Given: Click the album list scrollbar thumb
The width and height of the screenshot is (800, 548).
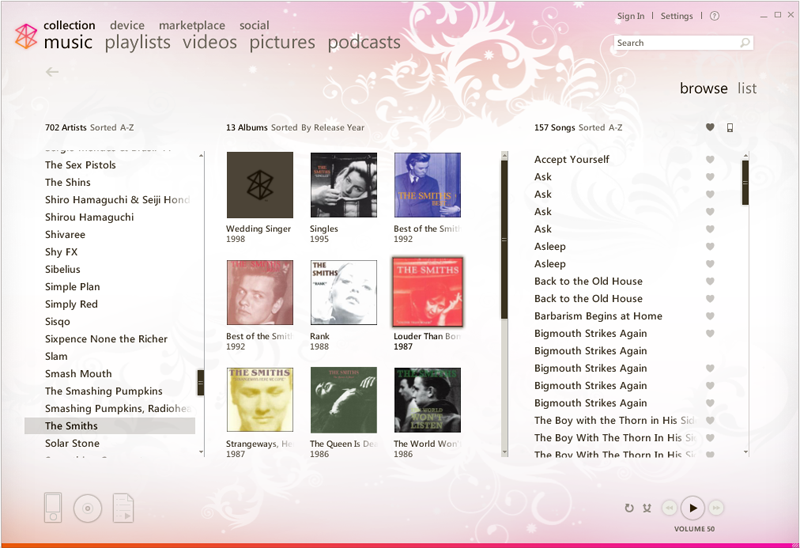Looking at the screenshot, I should [504, 240].
